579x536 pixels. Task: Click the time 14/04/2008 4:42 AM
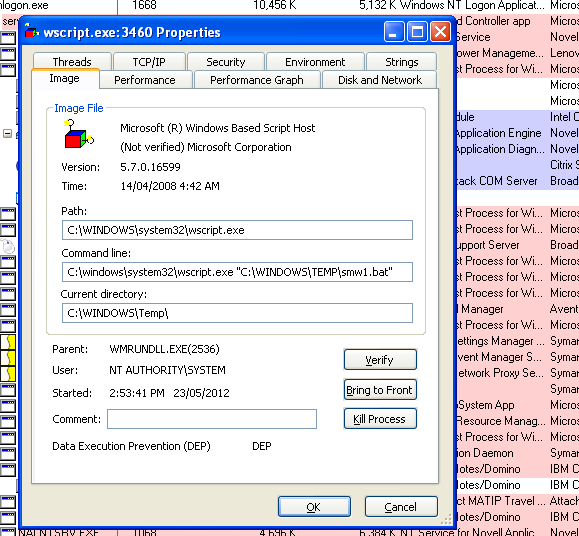tap(170, 186)
